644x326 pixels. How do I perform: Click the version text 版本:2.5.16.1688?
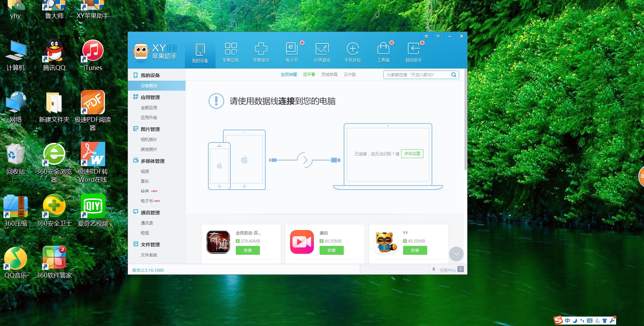pos(148,270)
